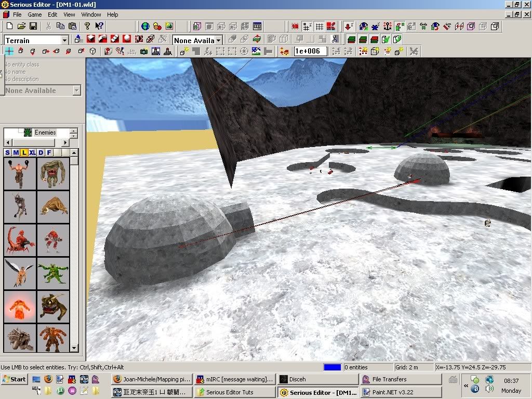
Task: Click the New document icon
Action: point(9,26)
